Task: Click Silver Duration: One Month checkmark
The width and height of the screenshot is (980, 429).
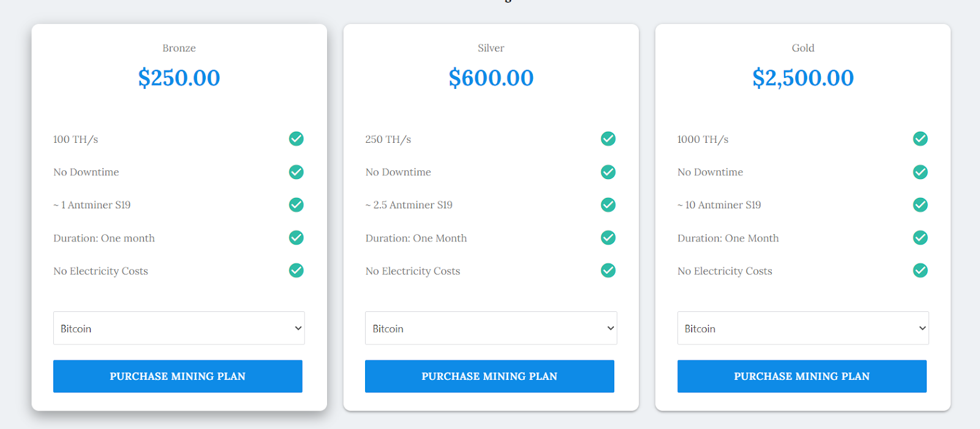Action: click(608, 237)
